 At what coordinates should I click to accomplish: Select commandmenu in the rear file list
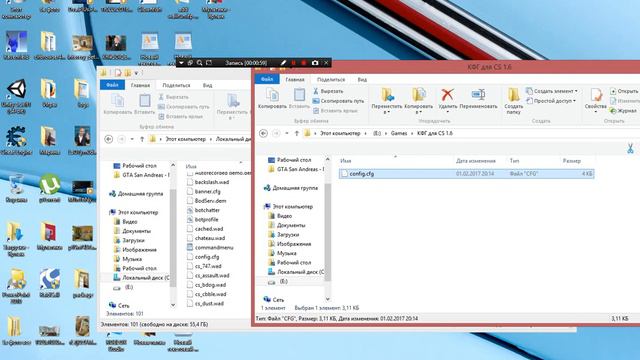pos(210,247)
